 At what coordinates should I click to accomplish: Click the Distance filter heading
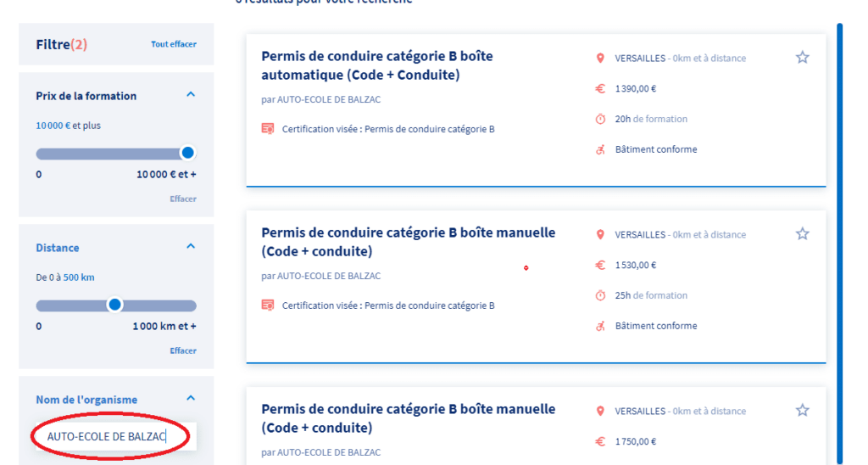tap(58, 248)
